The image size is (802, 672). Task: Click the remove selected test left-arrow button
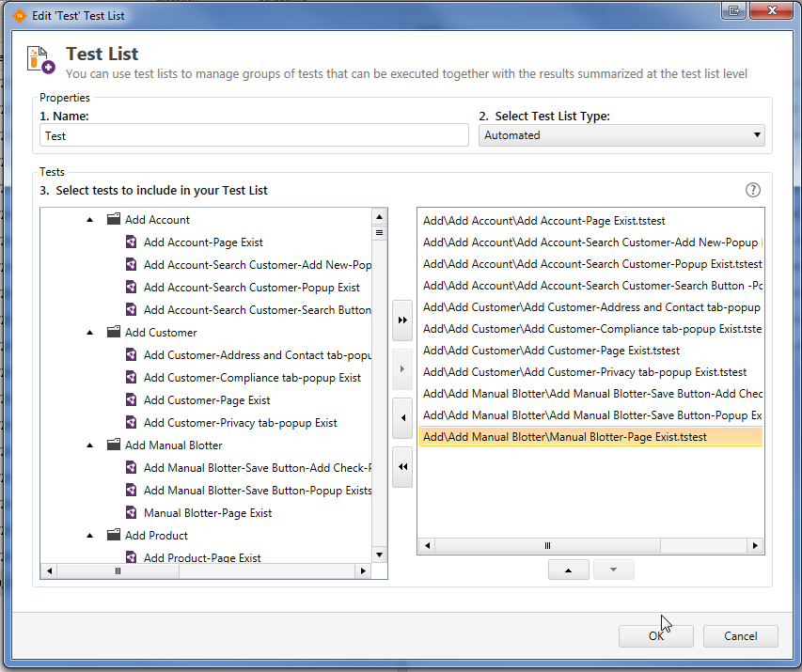[402, 417]
